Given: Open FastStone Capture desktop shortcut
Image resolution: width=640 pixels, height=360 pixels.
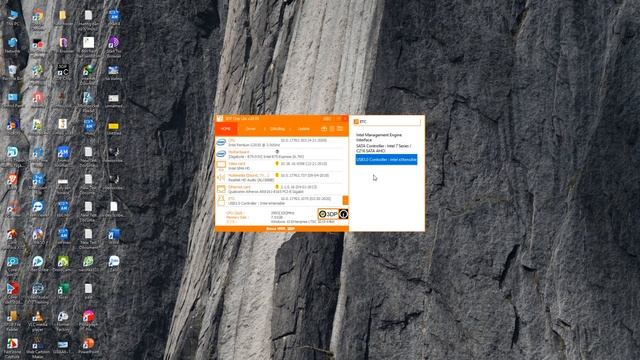Looking at the screenshot, I should pyautogui.click(x=13, y=348).
